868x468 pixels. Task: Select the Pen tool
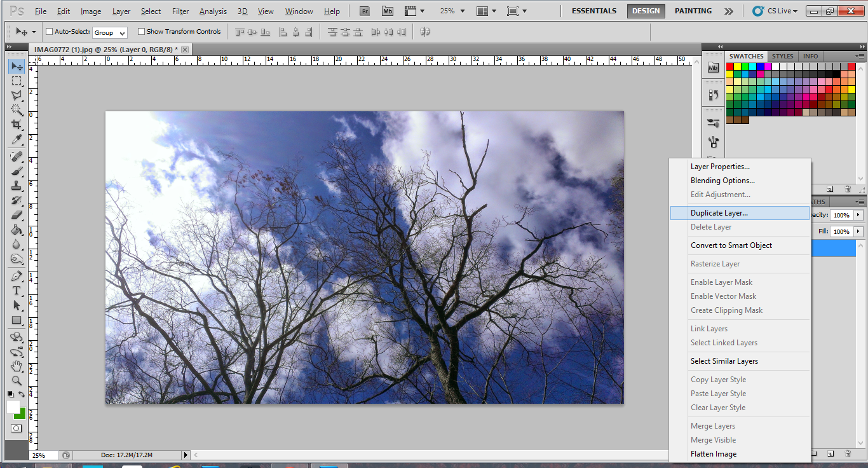(17, 277)
